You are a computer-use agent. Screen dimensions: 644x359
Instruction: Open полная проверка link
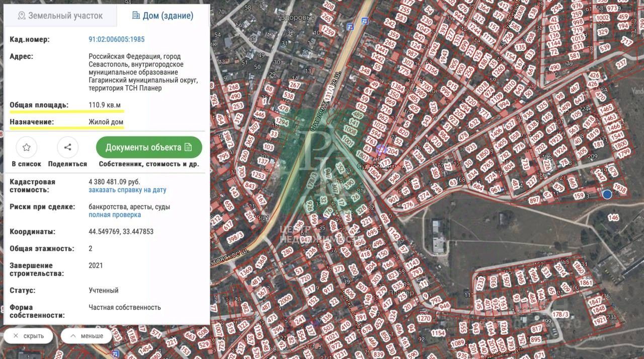pyautogui.click(x=115, y=215)
